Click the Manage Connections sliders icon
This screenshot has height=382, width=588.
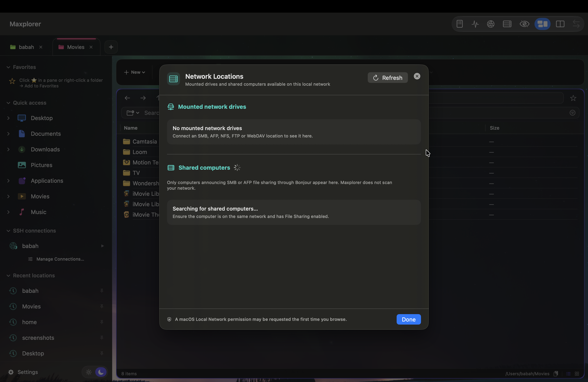click(x=30, y=259)
